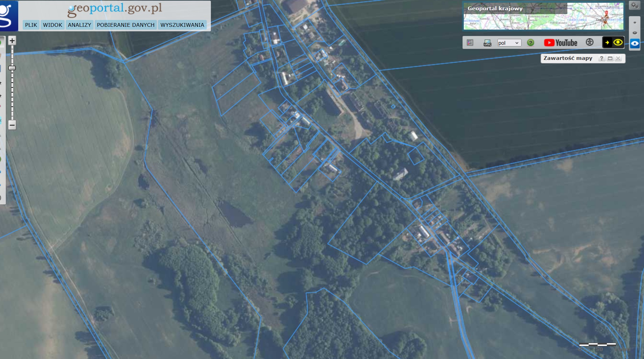Click the zoom out minus button
Viewport: 644px width, 359px height.
[12, 125]
